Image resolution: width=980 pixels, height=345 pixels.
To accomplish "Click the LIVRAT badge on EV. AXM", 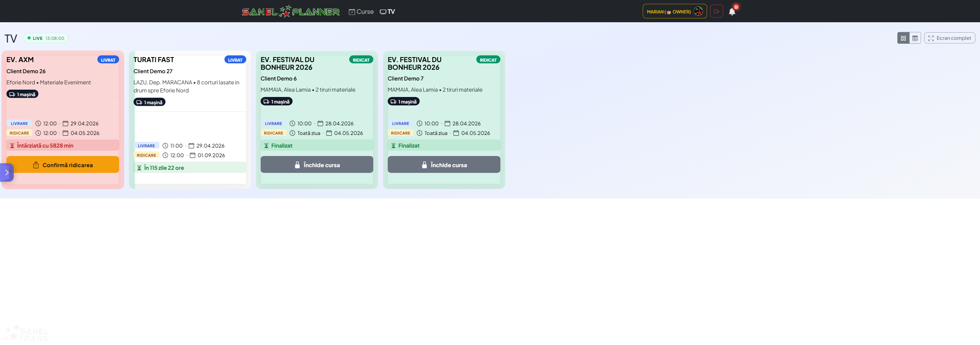I will click(x=108, y=60).
